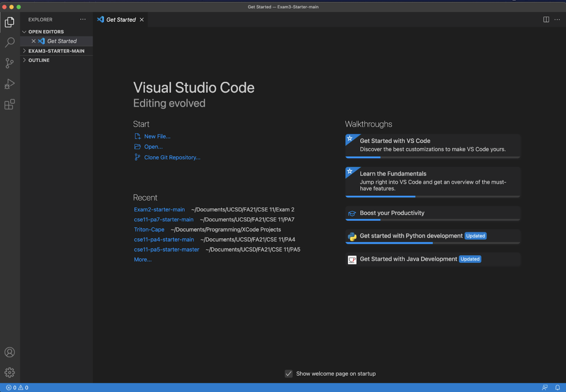Open the Source Control view

pos(10,63)
